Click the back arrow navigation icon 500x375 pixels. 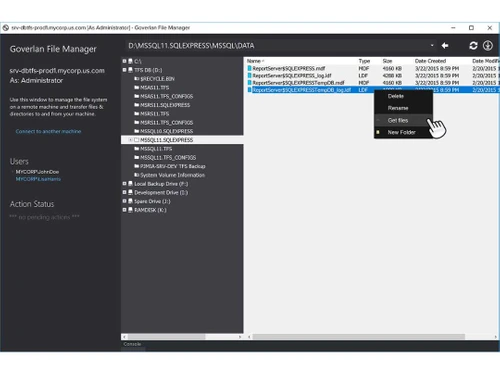pyautogui.click(x=445, y=46)
